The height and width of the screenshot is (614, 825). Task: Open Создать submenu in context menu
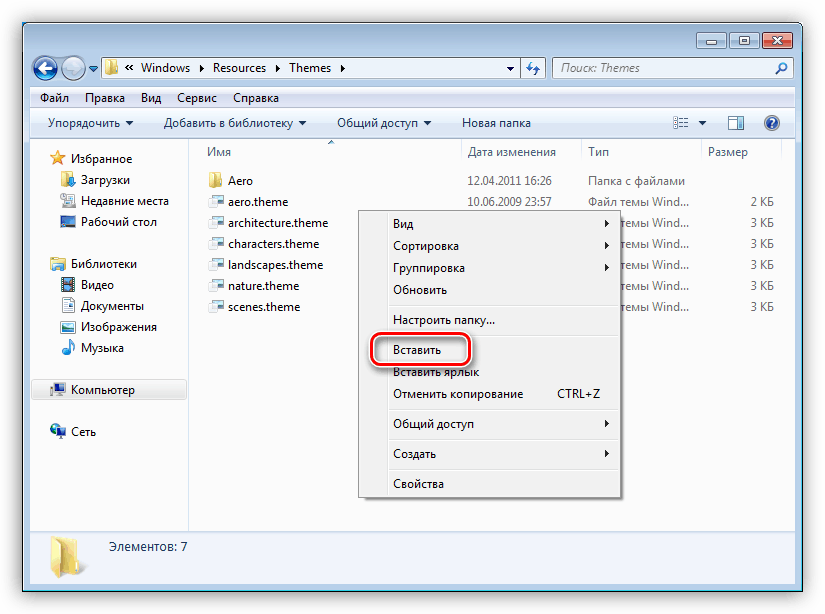click(489, 454)
